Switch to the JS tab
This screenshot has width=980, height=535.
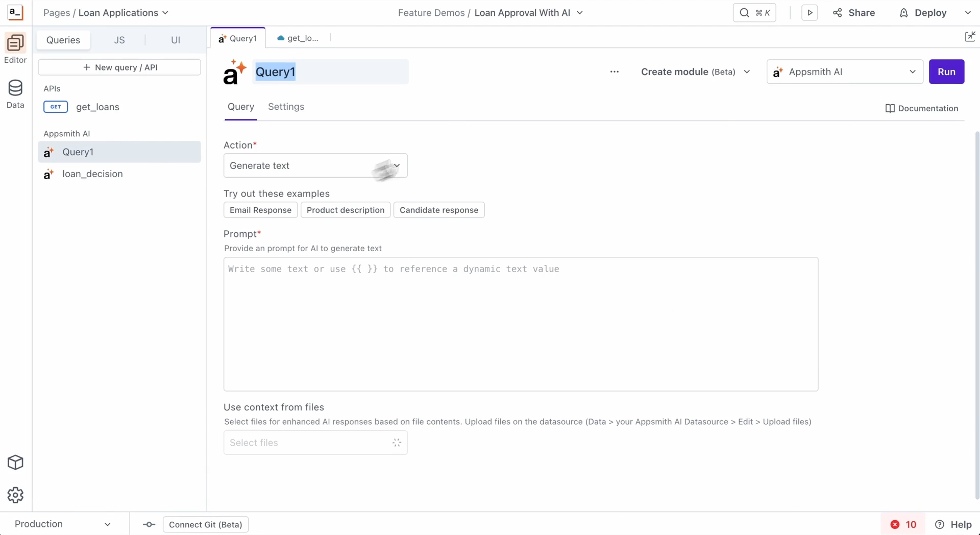(x=119, y=40)
